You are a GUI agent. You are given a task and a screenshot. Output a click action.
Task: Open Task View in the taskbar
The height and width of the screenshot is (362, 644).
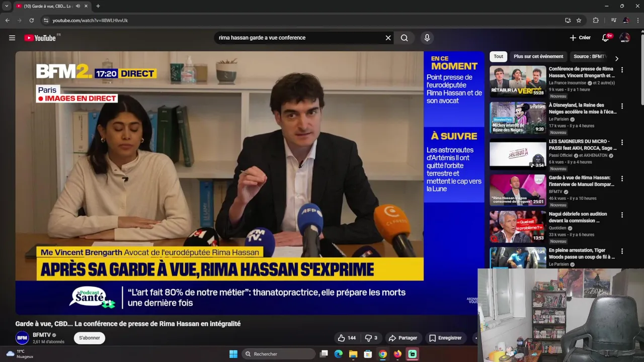[x=324, y=354]
